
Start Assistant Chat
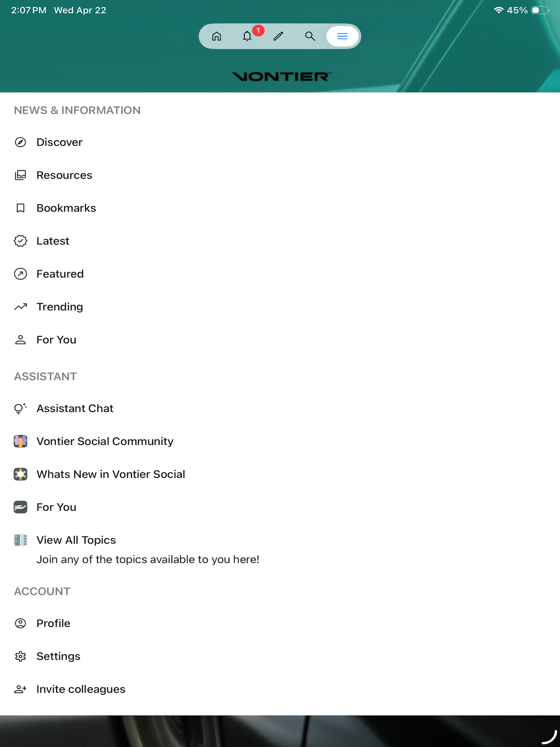pos(280,408)
